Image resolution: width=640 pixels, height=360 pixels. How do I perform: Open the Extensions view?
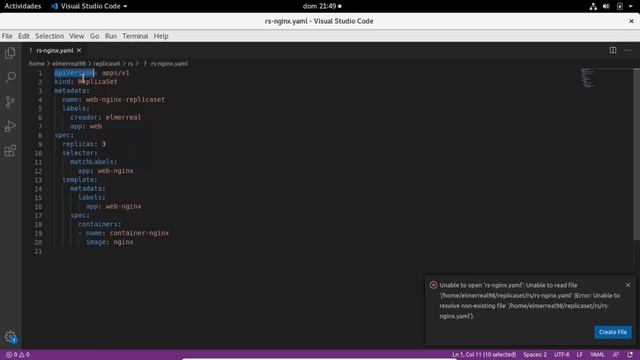(x=10, y=151)
